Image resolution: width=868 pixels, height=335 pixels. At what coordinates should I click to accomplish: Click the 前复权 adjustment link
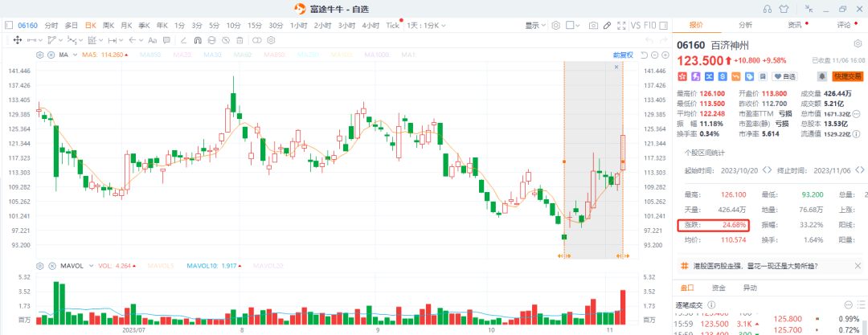pos(623,55)
